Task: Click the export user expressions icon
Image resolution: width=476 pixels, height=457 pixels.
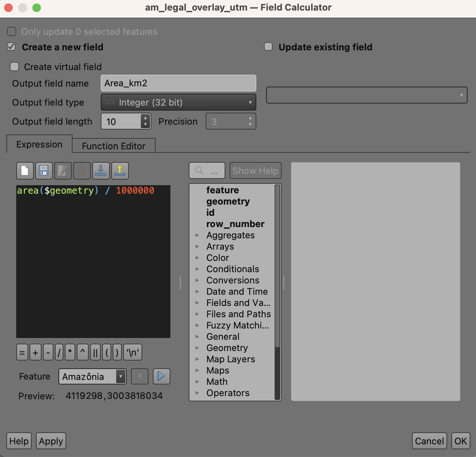Action: [x=120, y=171]
